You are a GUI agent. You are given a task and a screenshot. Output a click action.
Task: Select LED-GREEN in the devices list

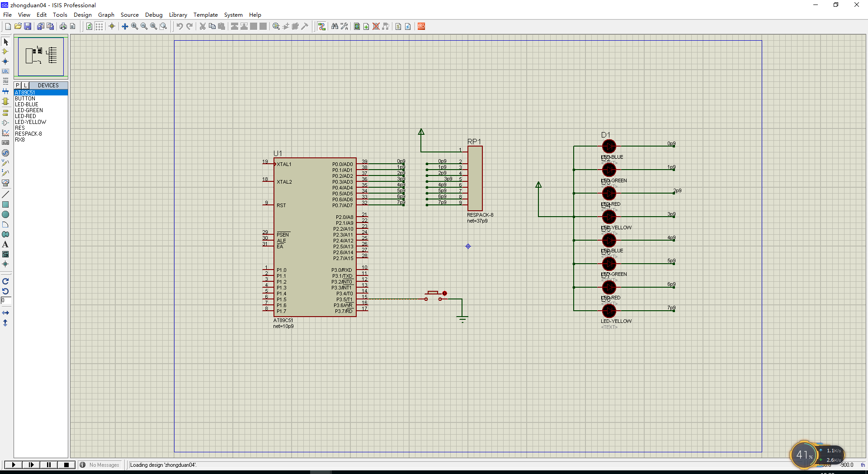[41, 110]
